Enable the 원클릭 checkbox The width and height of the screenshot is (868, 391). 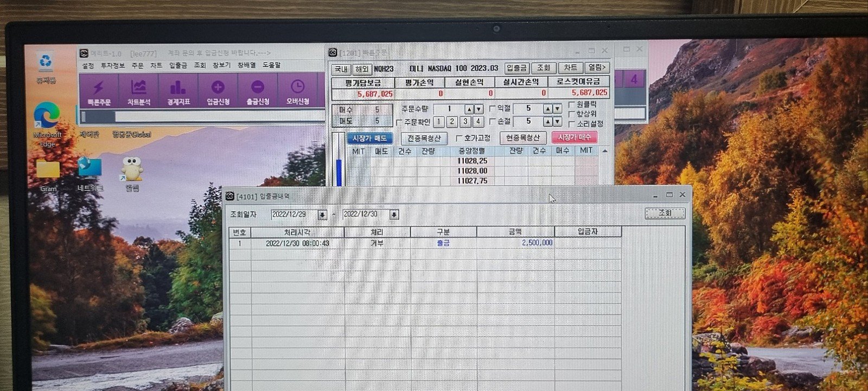tap(572, 104)
